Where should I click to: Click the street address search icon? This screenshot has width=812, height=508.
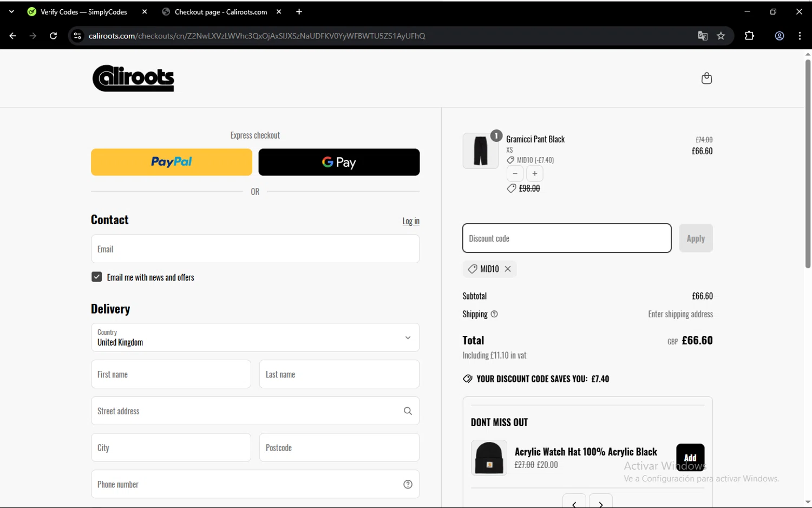(408, 411)
